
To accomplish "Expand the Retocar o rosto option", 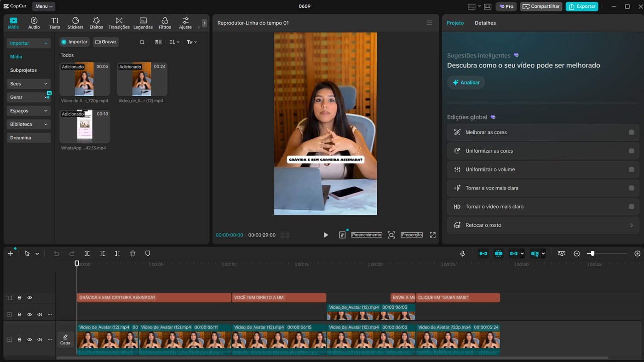I will (x=543, y=225).
